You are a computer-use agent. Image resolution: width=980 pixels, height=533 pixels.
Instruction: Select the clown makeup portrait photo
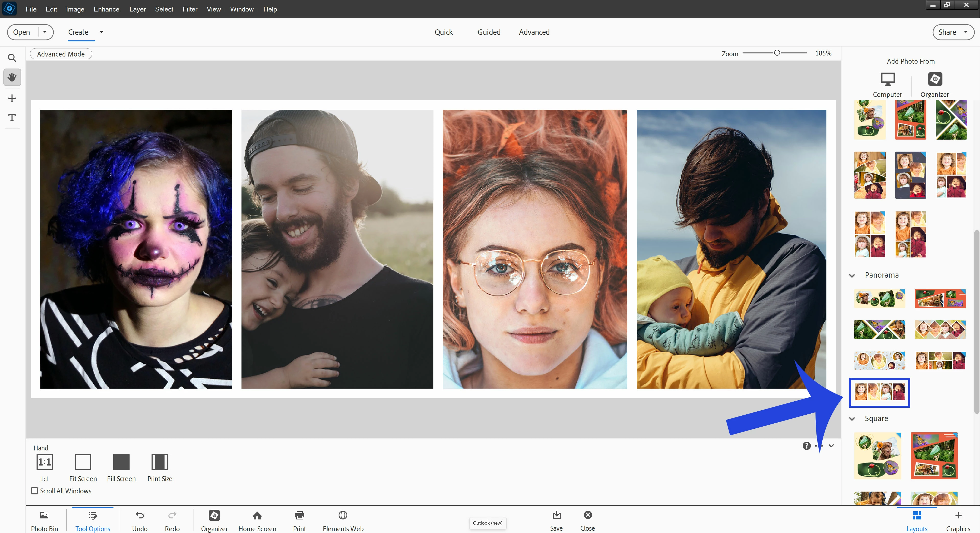pos(136,249)
